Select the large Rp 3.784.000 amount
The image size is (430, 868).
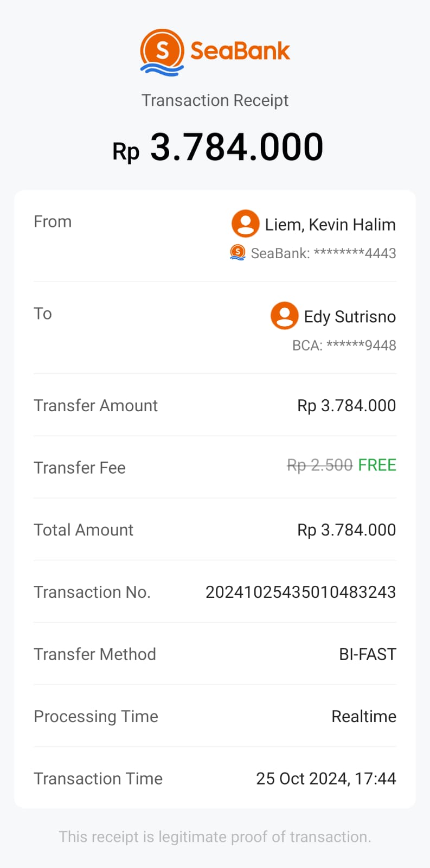tap(217, 148)
